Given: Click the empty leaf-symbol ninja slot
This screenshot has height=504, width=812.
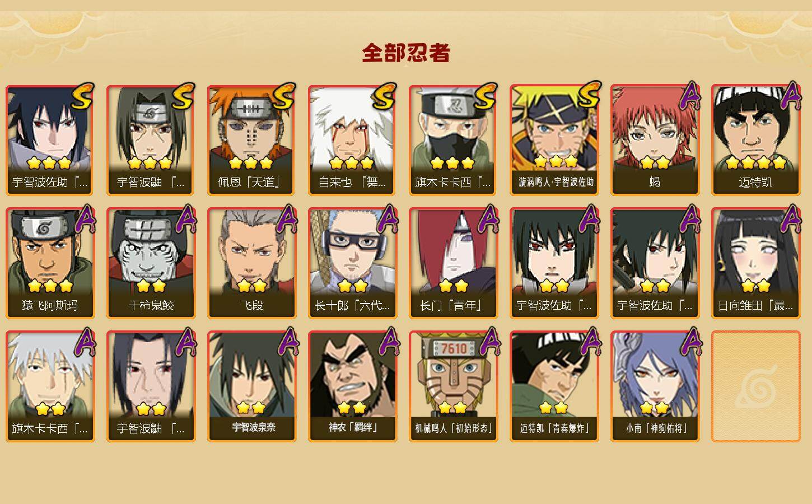Looking at the screenshot, I should tap(755, 386).
